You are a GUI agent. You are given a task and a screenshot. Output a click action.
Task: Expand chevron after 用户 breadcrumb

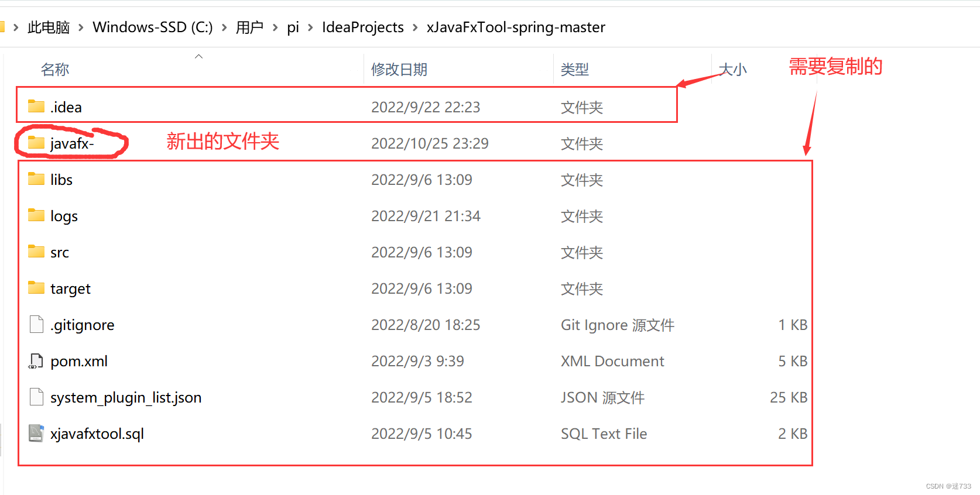pyautogui.click(x=275, y=27)
